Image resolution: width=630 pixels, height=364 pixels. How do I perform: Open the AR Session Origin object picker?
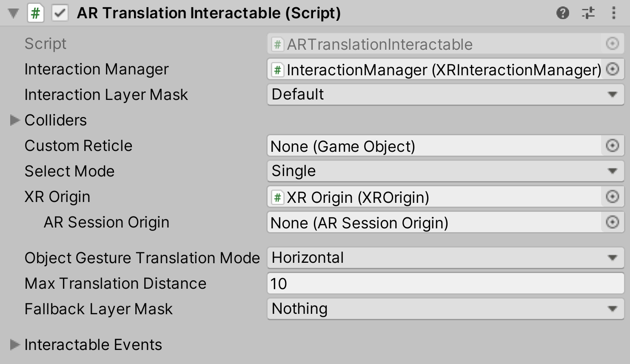click(x=613, y=222)
